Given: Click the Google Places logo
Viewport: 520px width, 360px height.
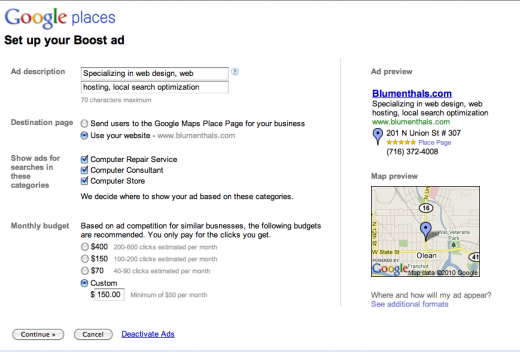Looking at the screenshot, I should pyautogui.click(x=60, y=17).
